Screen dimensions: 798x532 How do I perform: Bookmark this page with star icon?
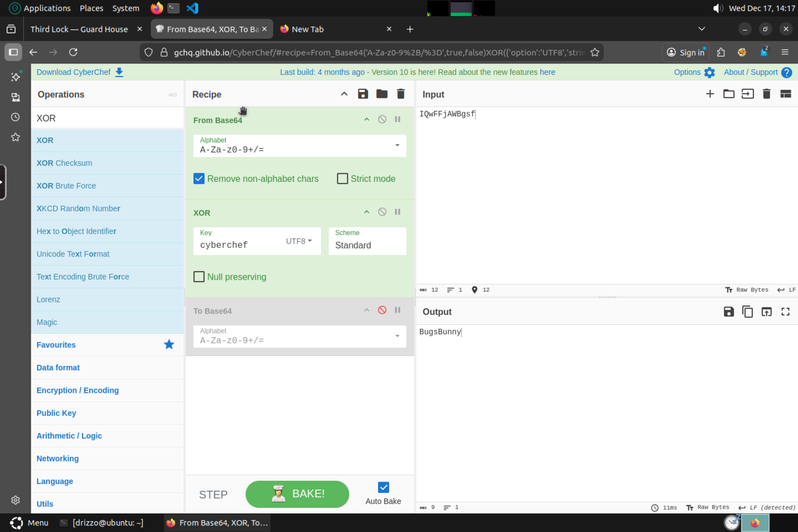pyautogui.click(x=595, y=52)
